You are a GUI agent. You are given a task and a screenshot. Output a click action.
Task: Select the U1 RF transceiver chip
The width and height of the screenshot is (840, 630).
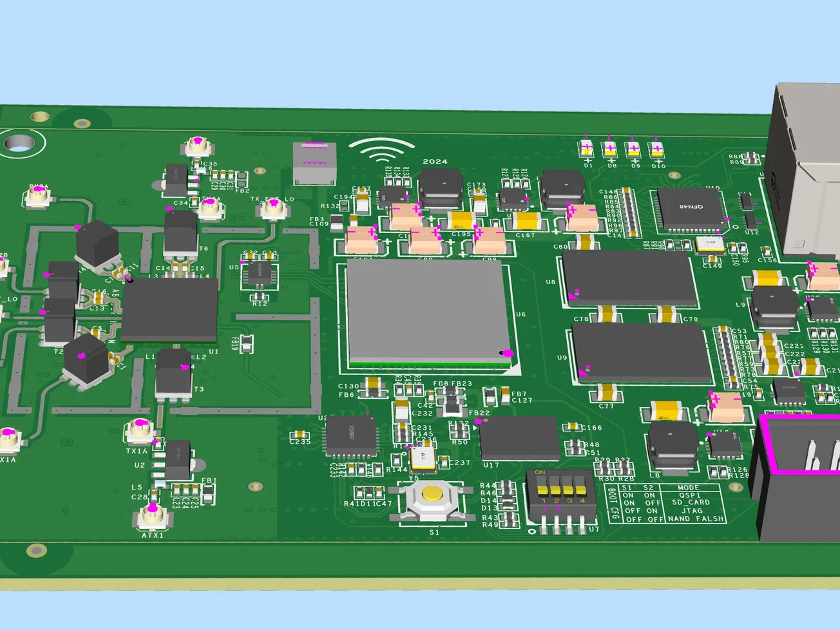[169, 310]
